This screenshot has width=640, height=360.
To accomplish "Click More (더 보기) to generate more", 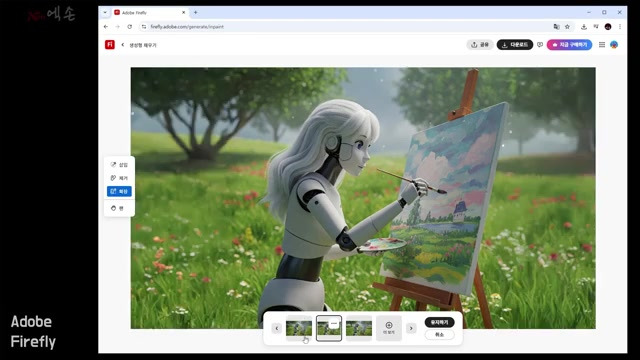I will (x=389, y=328).
